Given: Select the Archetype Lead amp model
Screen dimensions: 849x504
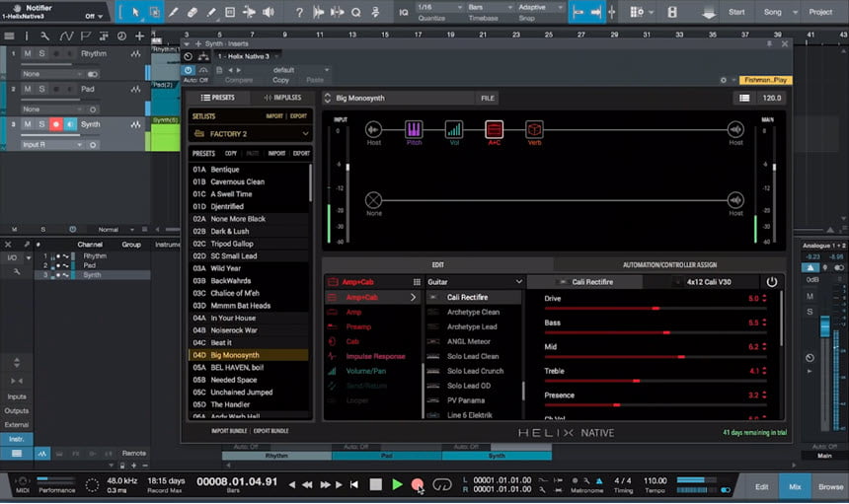Looking at the screenshot, I should pyautogui.click(x=474, y=326).
